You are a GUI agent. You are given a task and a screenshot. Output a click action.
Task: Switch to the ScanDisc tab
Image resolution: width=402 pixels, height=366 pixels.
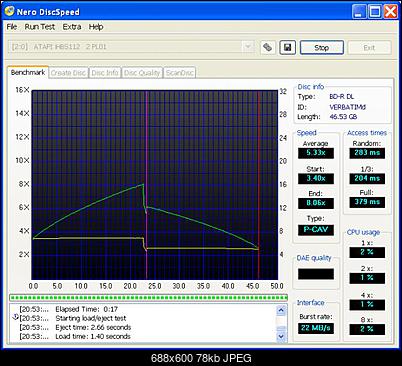179,73
